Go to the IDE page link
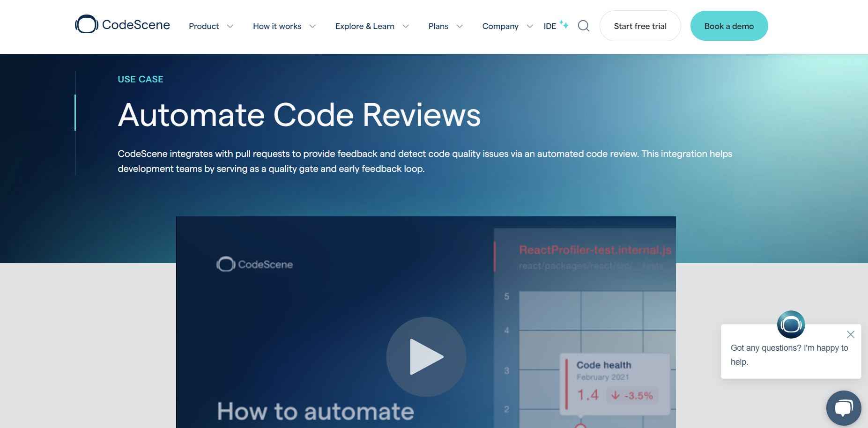The width and height of the screenshot is (868, 428). (549, 26)
